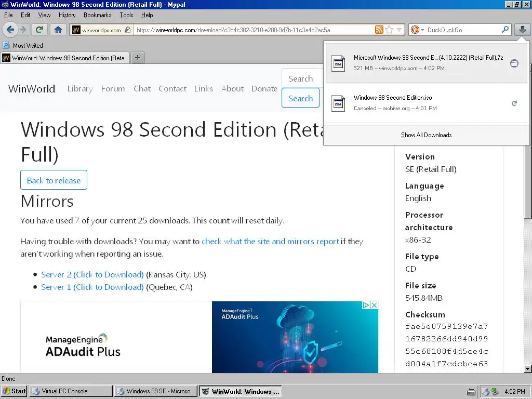Viewport: 532px width, 399px height.
Task: Open the Chat nav link
Action: tap(142, 88)
